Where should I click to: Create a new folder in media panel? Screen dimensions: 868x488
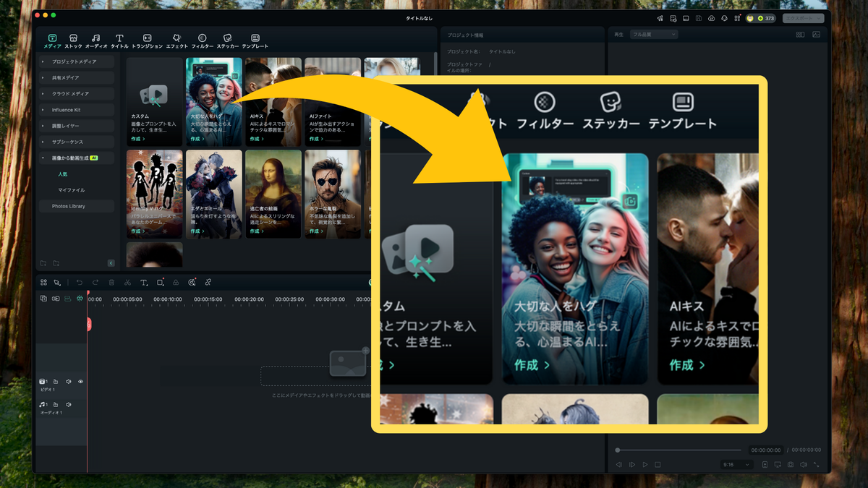[43, 263]
